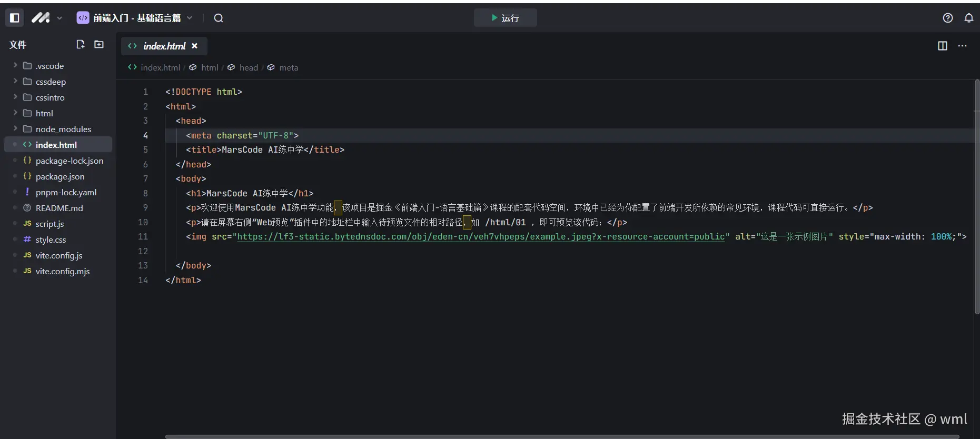Create a new file with the new file icon
980x439 pixels.
[81, 44]
